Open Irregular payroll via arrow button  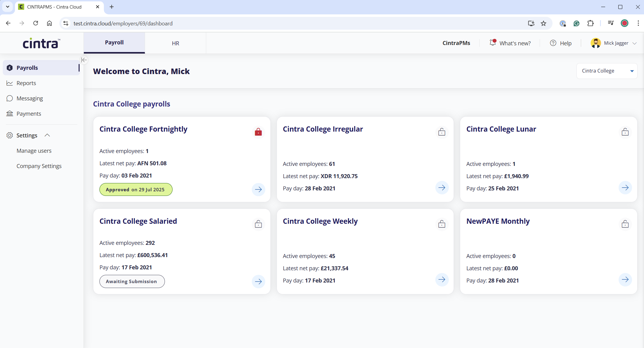click(441, 187)
